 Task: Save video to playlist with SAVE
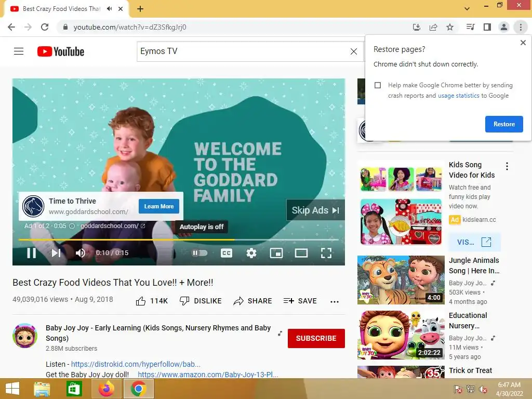(300, 301)
